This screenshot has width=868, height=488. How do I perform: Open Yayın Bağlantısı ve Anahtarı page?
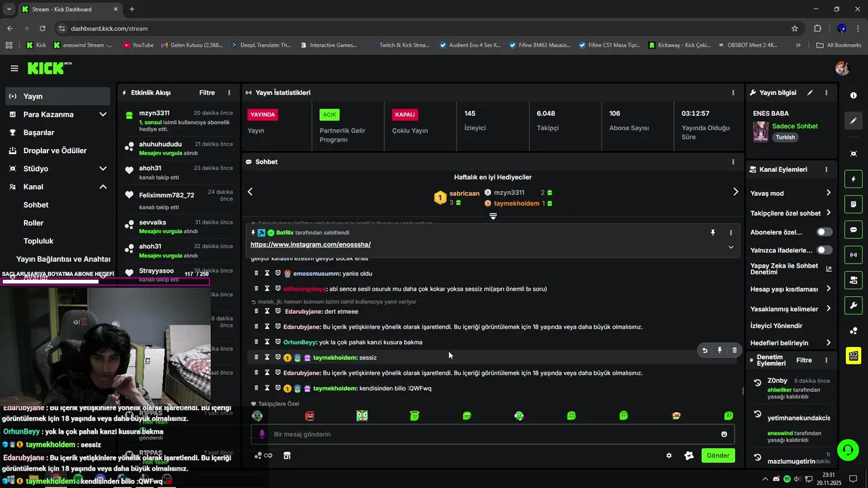click(63, 259)
